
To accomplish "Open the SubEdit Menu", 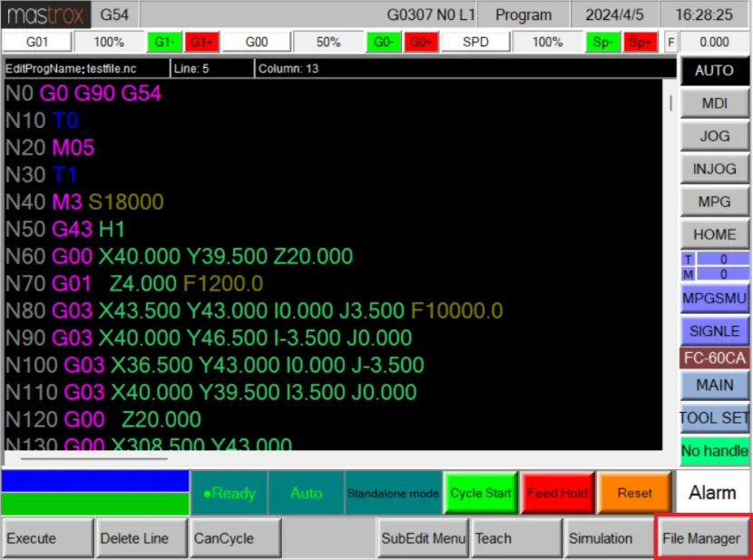I will click(423, 538).
